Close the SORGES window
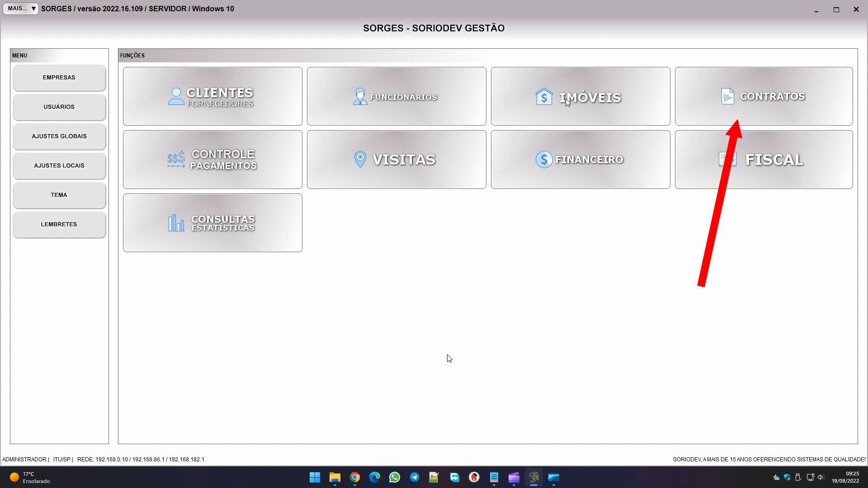This screenshot has width=868, height=488. click(x=856, y=9)
